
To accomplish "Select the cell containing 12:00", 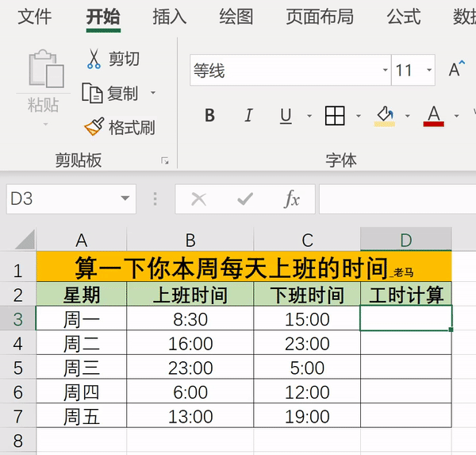I will (307, 391).
